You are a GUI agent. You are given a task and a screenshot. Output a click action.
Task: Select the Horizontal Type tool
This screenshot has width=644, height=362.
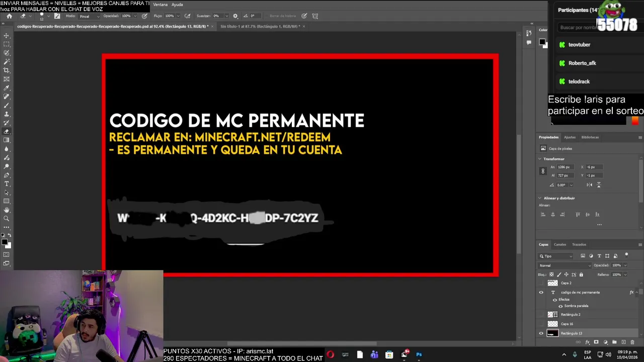click(x=7, y=184)
